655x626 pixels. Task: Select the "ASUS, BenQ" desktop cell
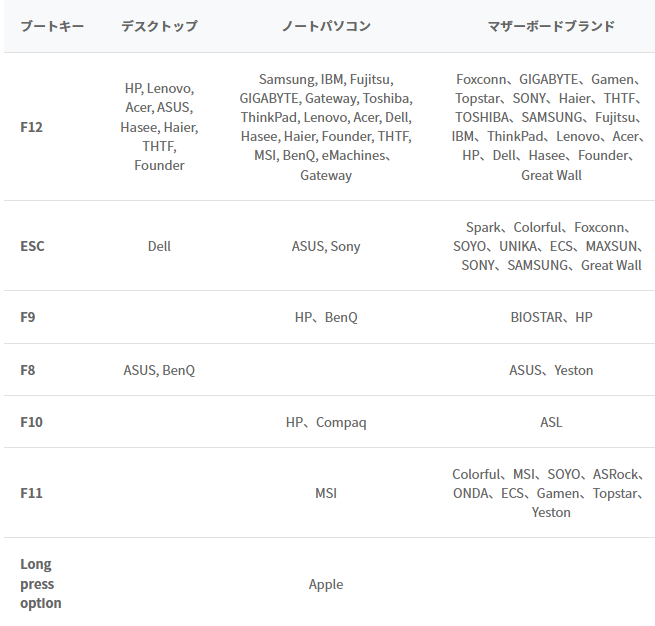coord(159,370)
